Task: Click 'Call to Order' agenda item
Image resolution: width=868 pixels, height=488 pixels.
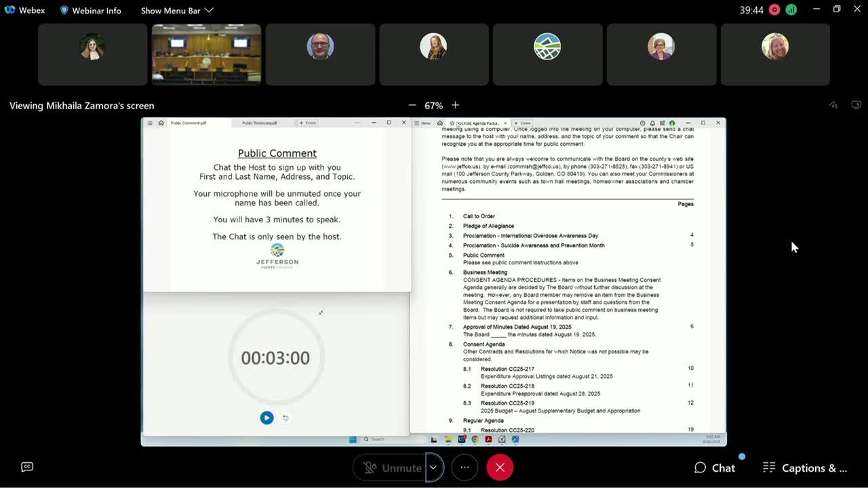Action: pyautogui.click(x=479, y=216)
